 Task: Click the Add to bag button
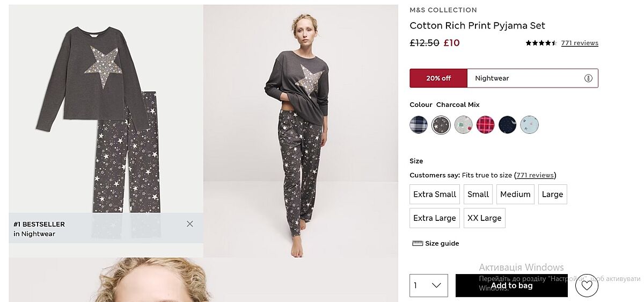(x=511, y=285)
